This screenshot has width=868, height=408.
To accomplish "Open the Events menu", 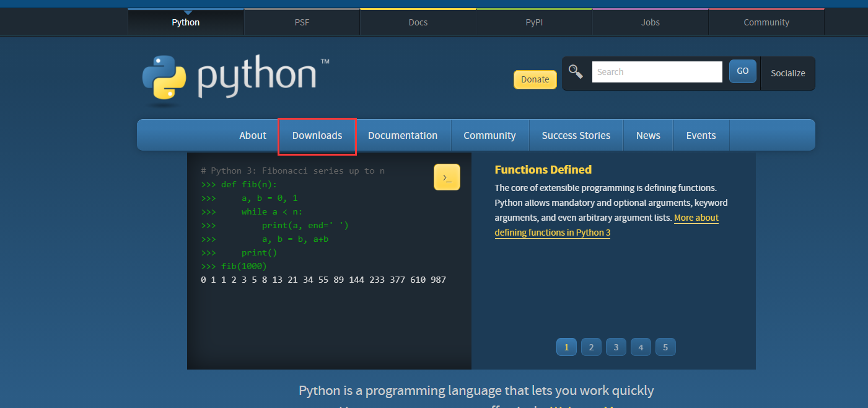I will click(701, 136).
